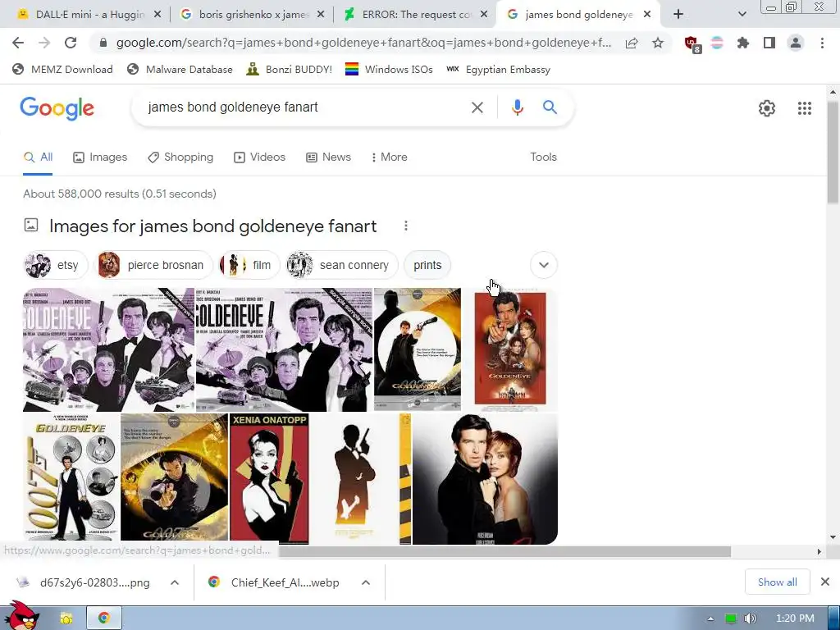The width and height of the screenshot is (840, 630).
Task: Open the image section options menu
Action: point(406,226)
